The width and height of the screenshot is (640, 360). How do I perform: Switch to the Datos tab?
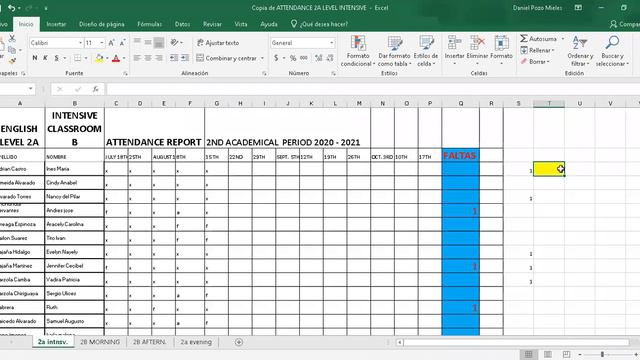tap(182, 24)
